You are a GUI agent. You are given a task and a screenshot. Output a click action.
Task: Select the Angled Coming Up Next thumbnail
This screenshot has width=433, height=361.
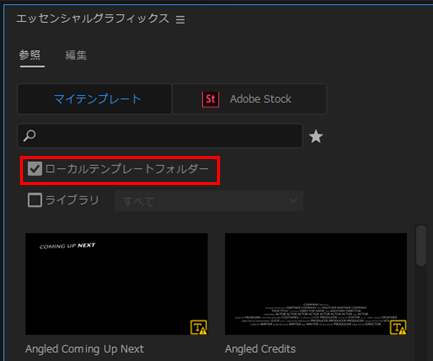click(x=117, y=284)
